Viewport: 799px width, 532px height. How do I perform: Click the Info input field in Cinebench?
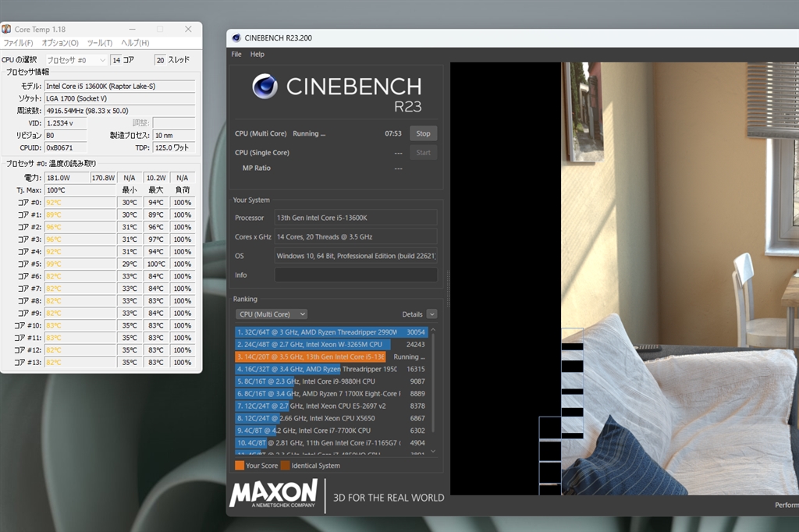click(356, 275)
